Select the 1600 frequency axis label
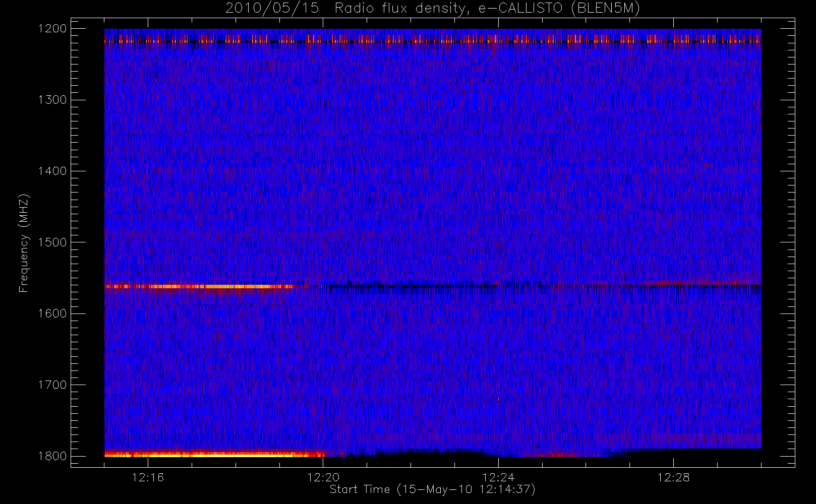Screen dimensions: 816x504 coord(52,313)
